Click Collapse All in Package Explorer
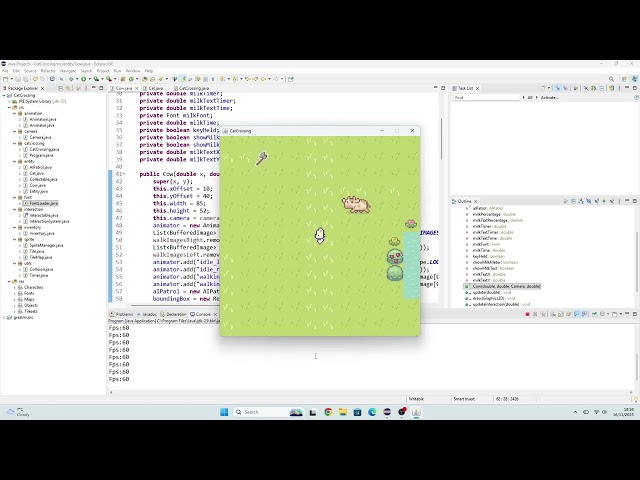Screen dimensions: 640x480 pos(60,88)
